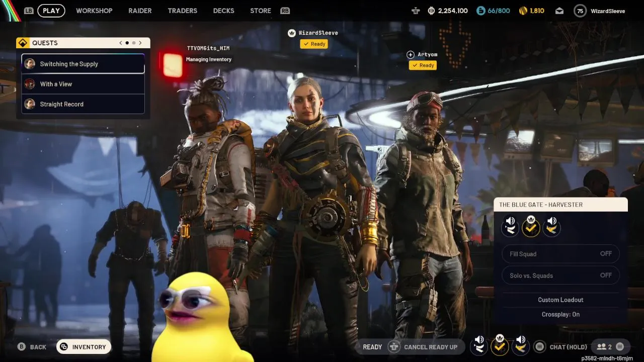644x362 pixels.
Task: Click quest giver avatar for Switching the Supply
Action: [x=30, y=64]
